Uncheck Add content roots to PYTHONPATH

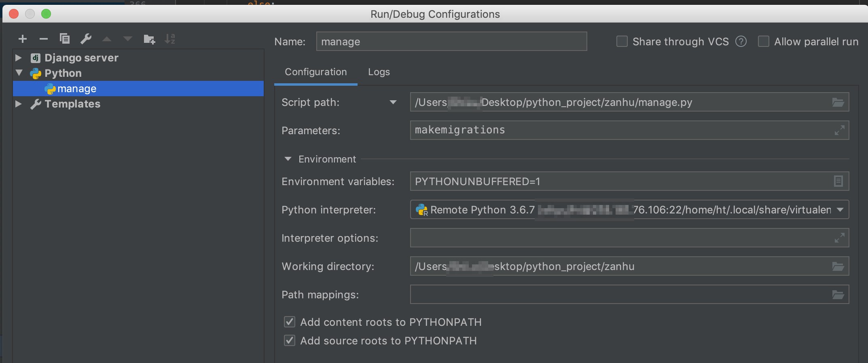(x=290, y=322)
